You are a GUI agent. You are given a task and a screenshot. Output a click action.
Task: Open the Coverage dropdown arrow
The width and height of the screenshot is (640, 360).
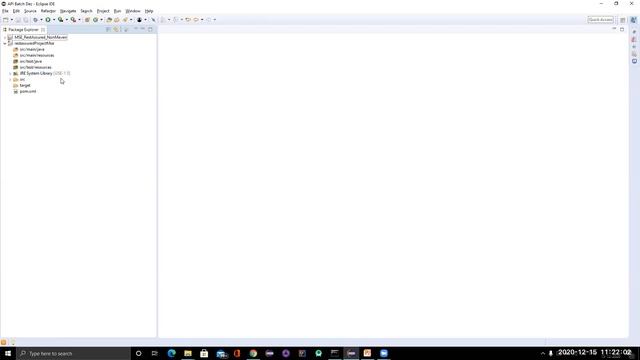67,20
